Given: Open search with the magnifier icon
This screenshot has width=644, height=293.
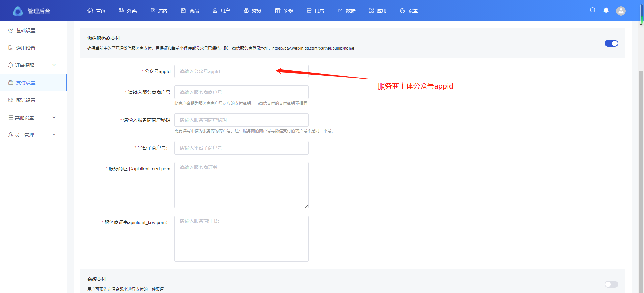Looking at the screenshot, I should (x=593, y=10).
